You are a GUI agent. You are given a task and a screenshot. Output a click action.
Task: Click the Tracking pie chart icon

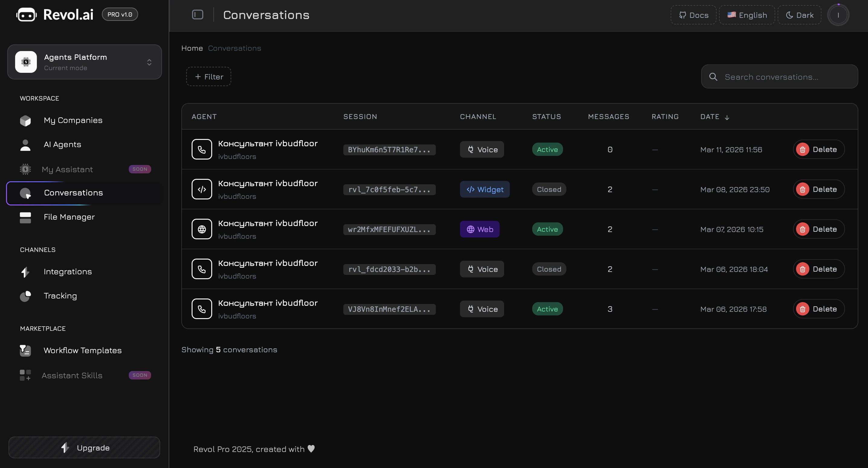(25, 296)
